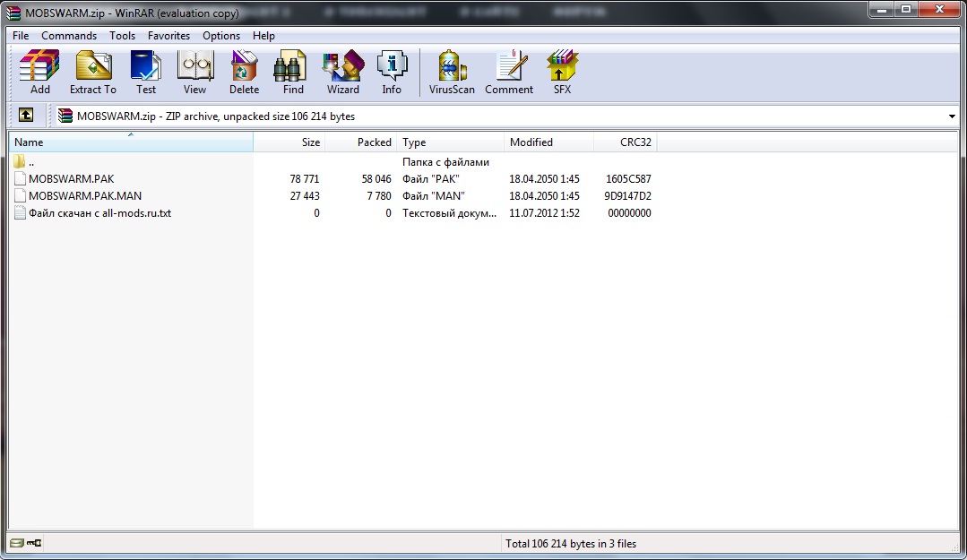Go up one folder level icon
This screenshot has width=967, height=560.
pyautogui.click(x=26, y=116)
